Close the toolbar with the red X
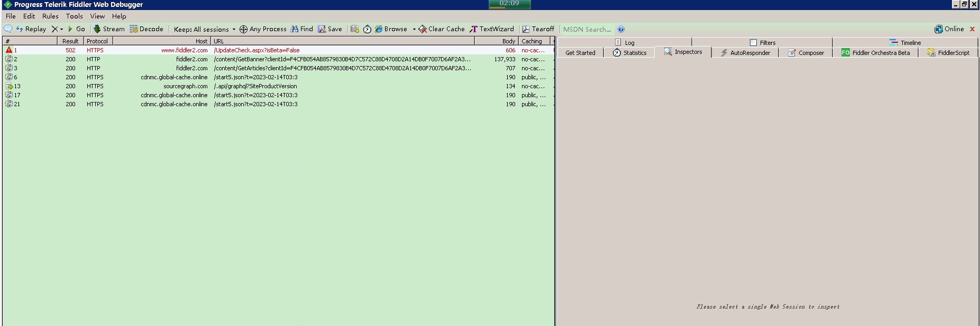Screen dimensions: 980x326 pyautogui.click(x=972, y=29)
